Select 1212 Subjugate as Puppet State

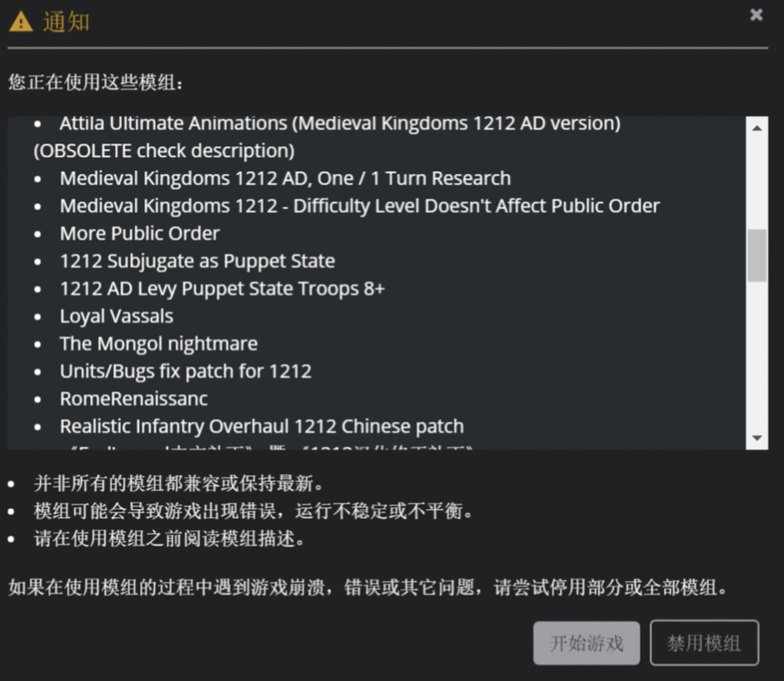[197, 260]
